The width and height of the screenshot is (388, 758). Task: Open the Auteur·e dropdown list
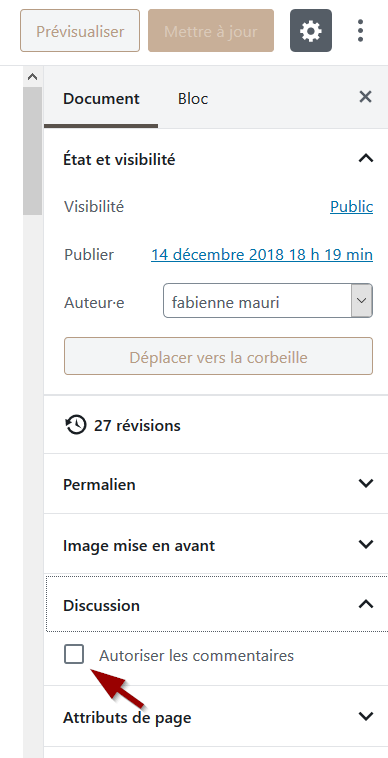point(268,301)
